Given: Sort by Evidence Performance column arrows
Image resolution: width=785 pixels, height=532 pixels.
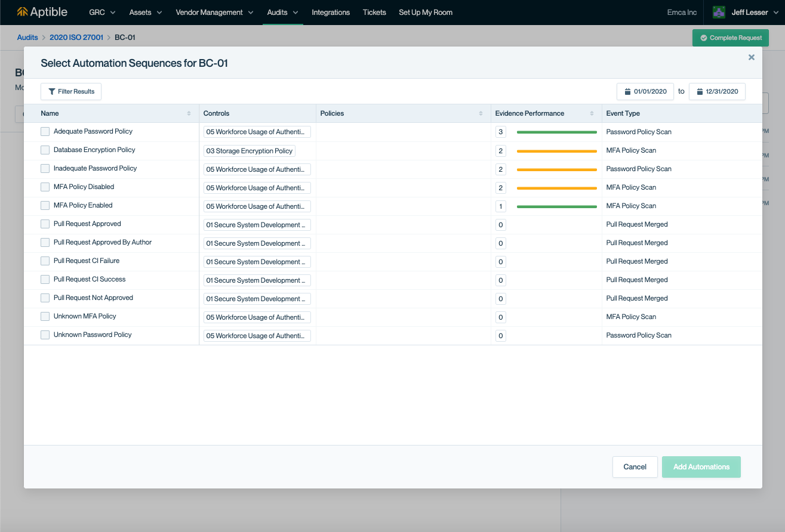Looking at the screenshot, I should pyautogui.click(x=592, y=113).
